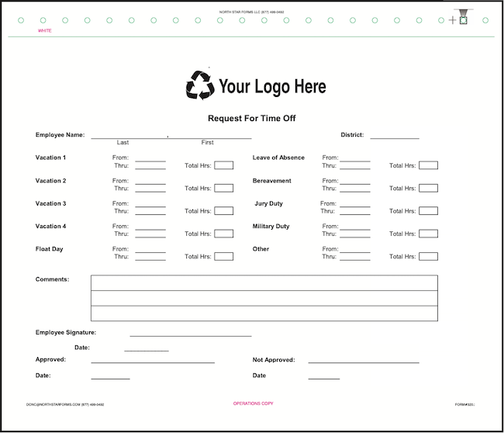The height and width of the screenshot is (433, 504).
Task: Select the Employee Name last name line
Action: pos(129,136)
